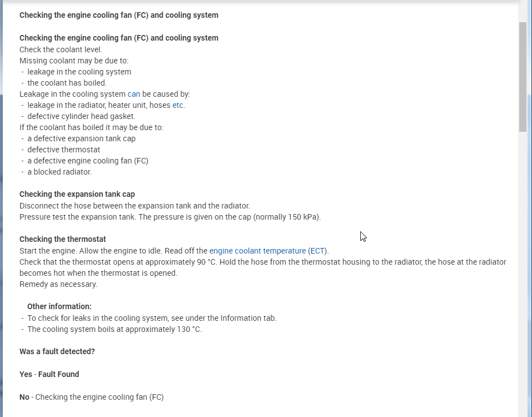Image resolution: width=532 pixels, height=417 pixels.
Task: Click the "can" hyperlink in leakage sentence
Action: click(x=133, y=94)
